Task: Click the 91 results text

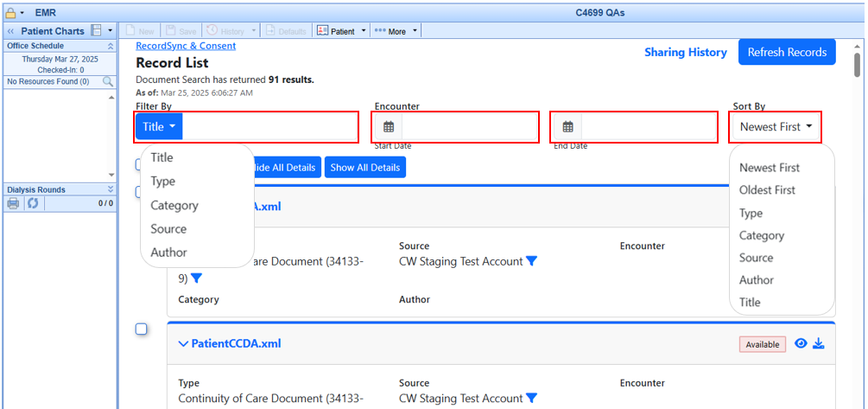Action: (x=291, y=80)
